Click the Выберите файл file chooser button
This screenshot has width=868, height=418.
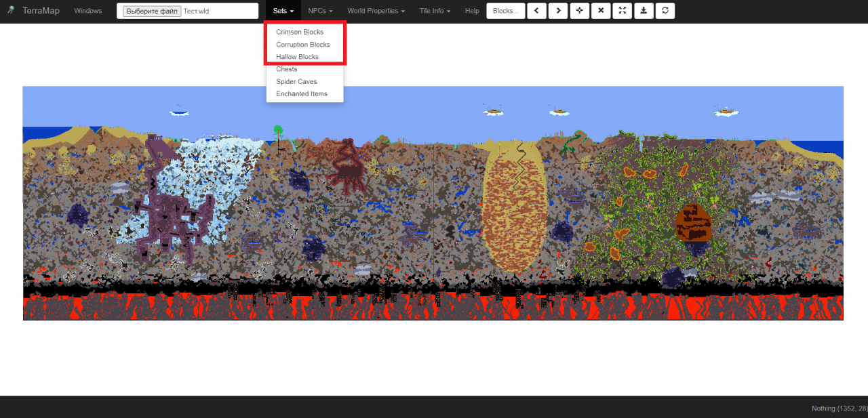(152, 11)
